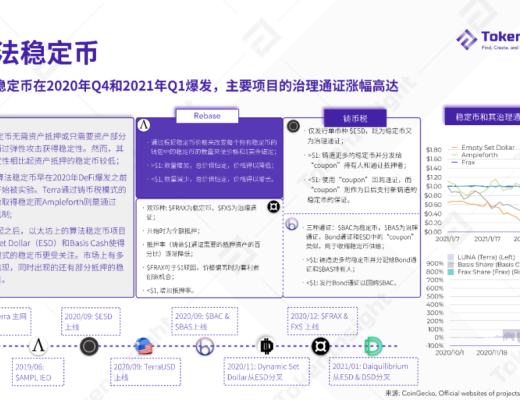Select the TerraUSD icon on the timeline
The image size is (520, 400).
(144, 346)
